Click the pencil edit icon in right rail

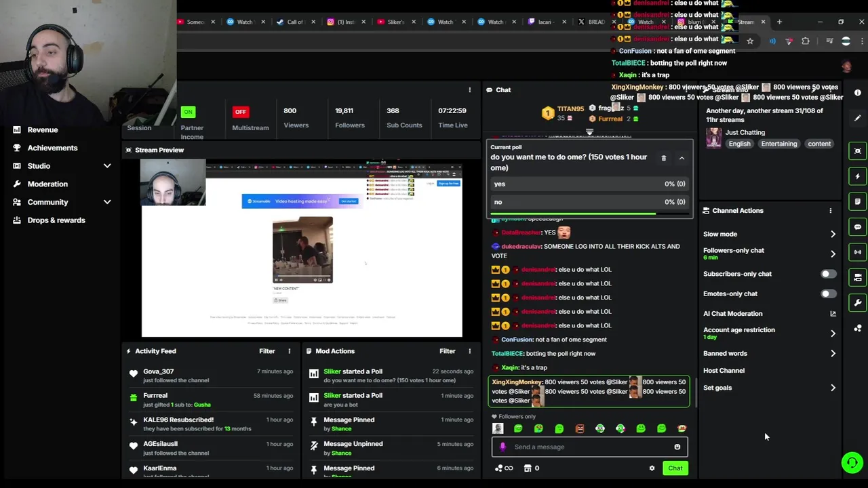click(x=858, y=118)
